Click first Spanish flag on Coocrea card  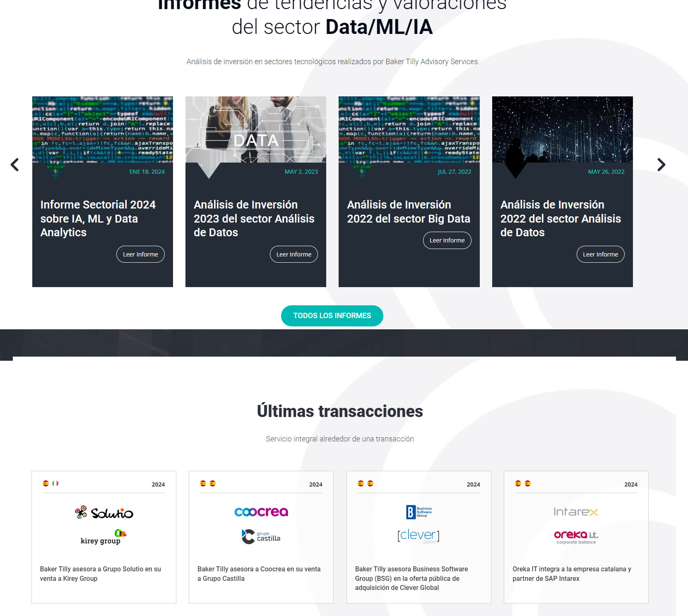[203, 483]
